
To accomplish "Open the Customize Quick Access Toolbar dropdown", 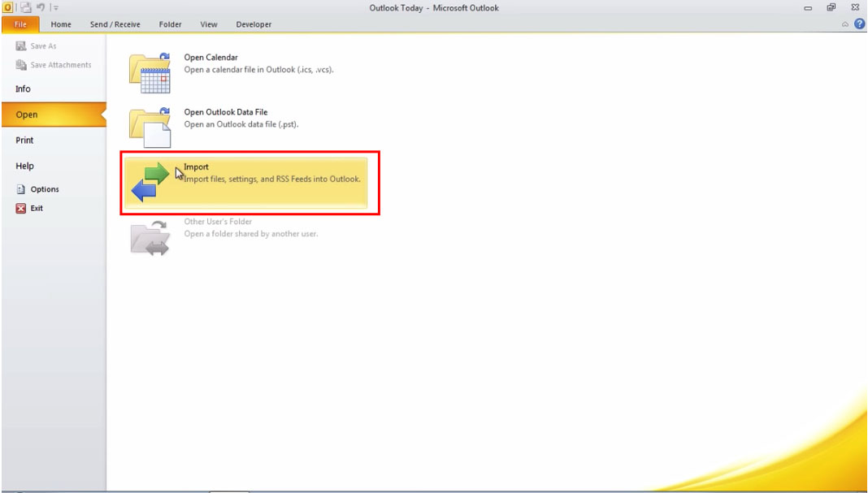I will [x=55, y=8].
